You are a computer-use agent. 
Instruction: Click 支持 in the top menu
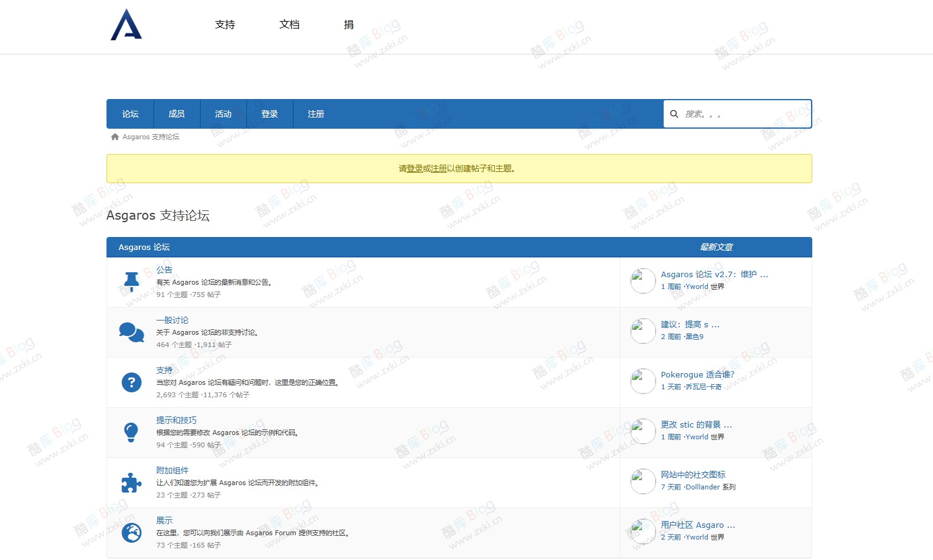click(225, 24)
